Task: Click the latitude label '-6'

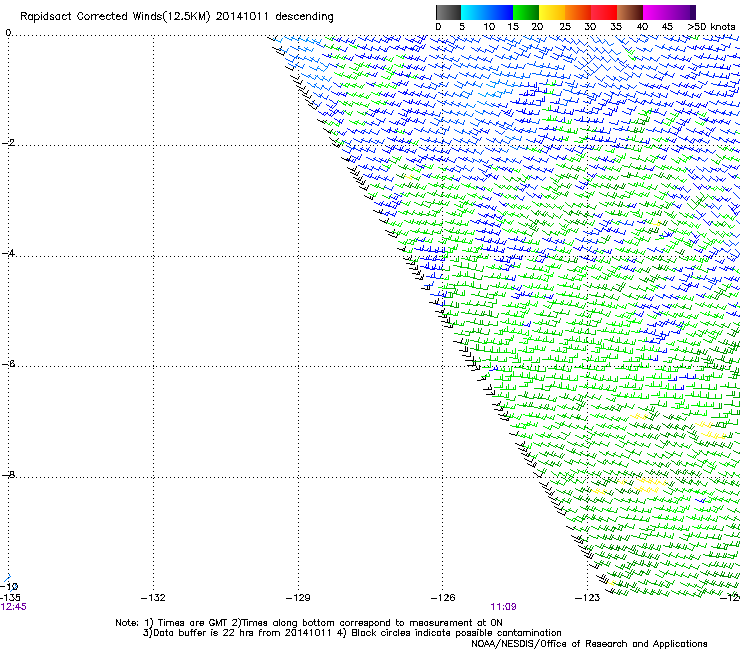Action: pyautogui.click(x=8, y=364)
